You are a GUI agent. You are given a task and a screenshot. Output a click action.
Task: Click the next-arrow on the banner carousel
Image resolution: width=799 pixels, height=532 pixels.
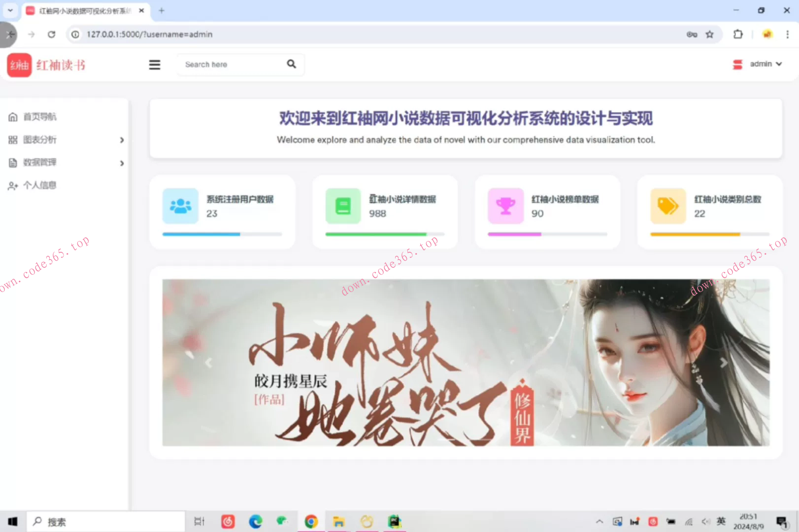pos(725,363)
